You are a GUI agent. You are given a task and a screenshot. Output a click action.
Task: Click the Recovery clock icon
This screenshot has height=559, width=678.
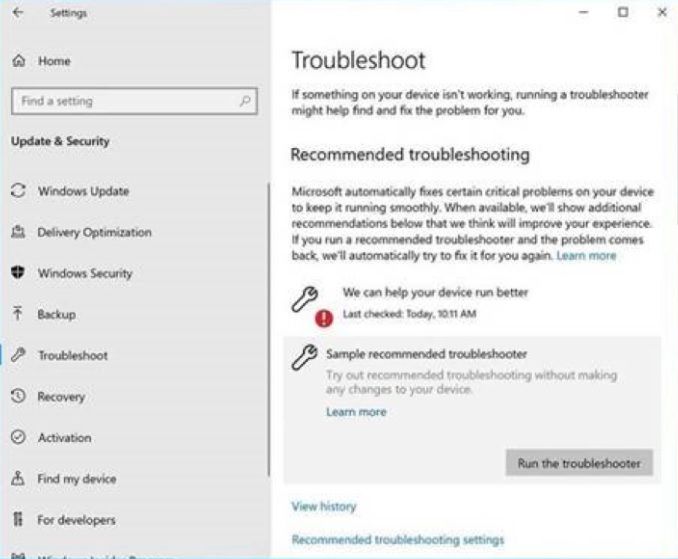click(x=17, y=397)
